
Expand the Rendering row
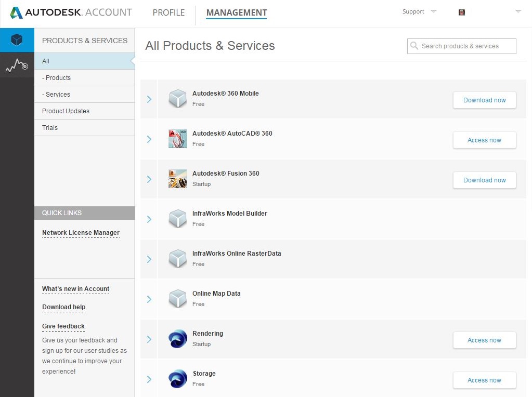(149, 339)
